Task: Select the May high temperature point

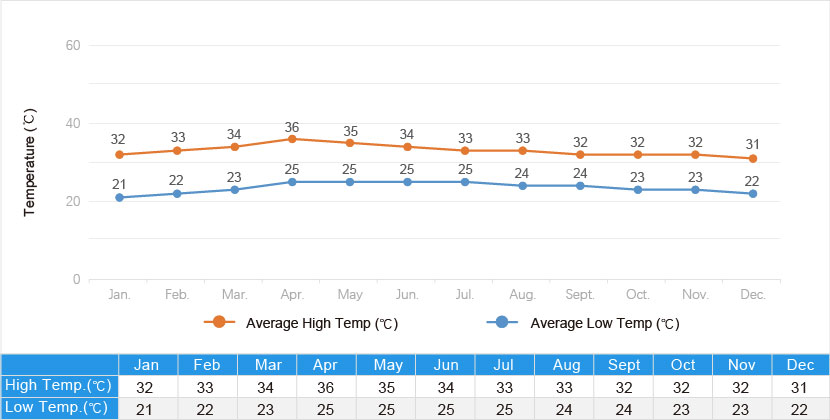Action: (x=350, y=143)
